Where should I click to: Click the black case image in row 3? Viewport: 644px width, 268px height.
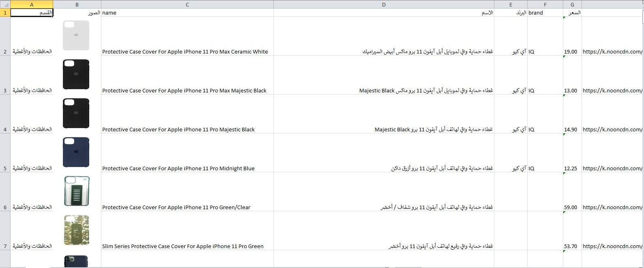[76, 75]
